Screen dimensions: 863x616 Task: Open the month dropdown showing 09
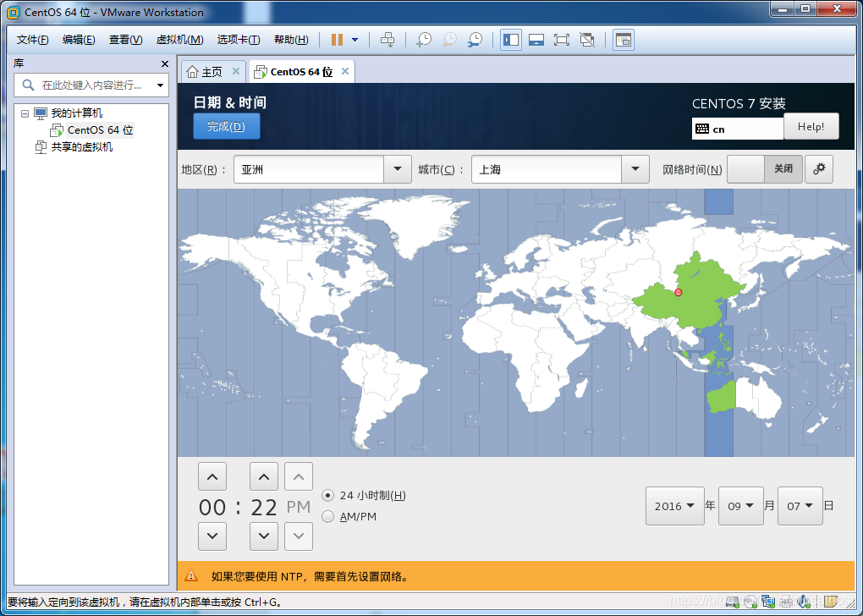741,506
